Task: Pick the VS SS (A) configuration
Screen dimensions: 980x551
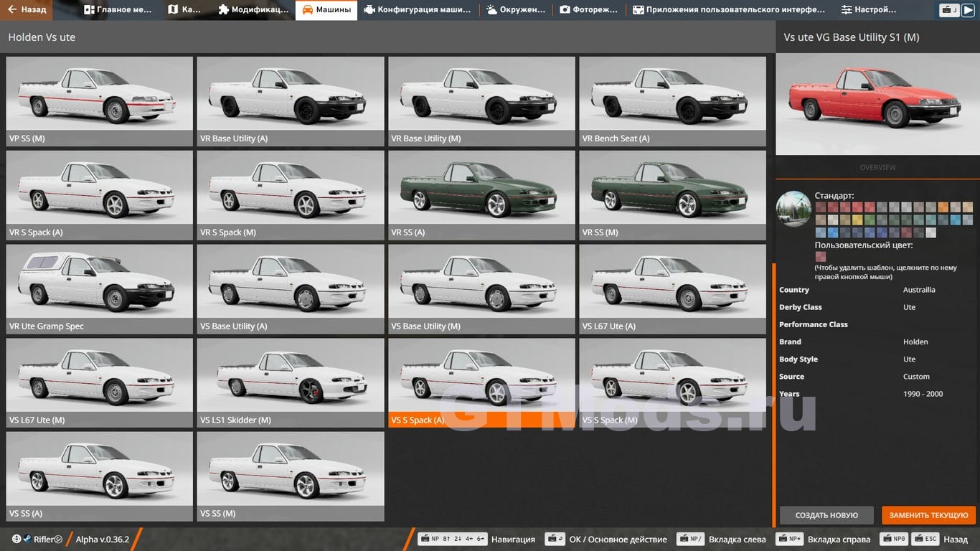Action: (100, 476)
